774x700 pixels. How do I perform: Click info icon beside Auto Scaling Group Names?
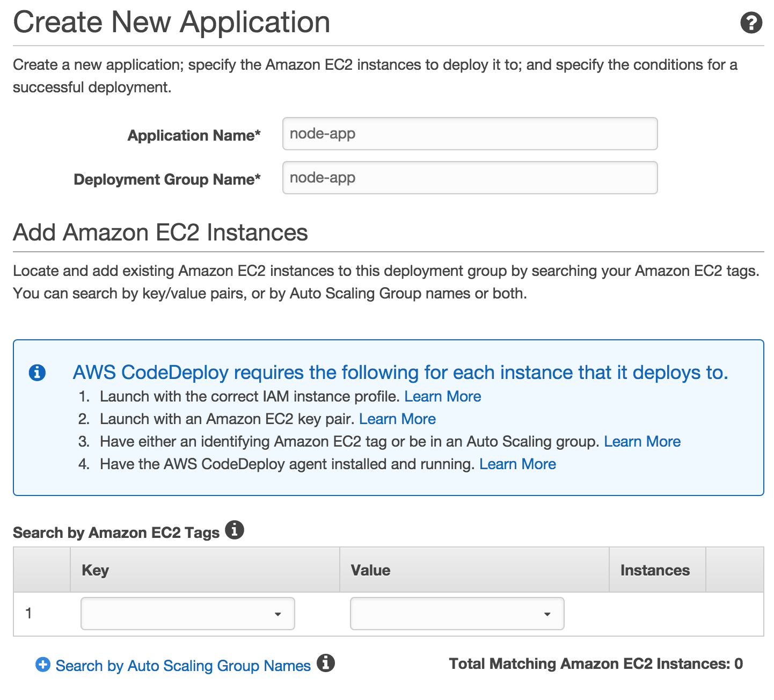326,663
